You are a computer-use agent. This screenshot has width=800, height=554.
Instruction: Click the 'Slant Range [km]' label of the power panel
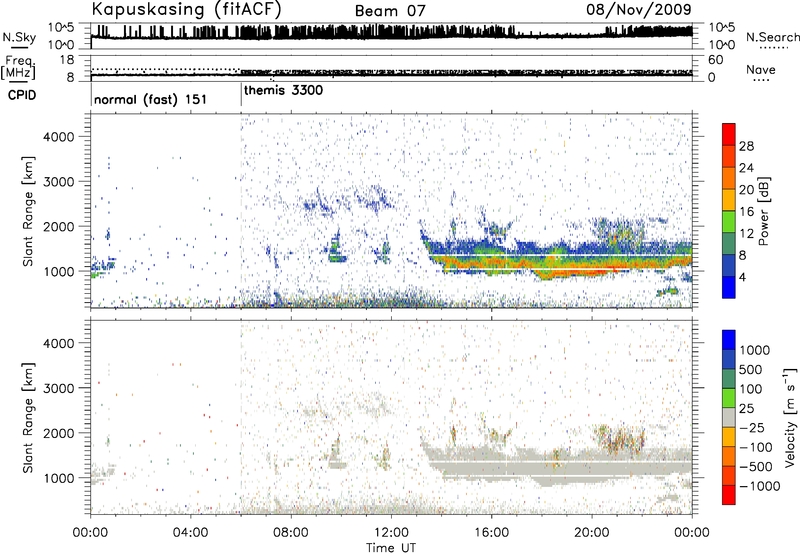tap(29, 211)
